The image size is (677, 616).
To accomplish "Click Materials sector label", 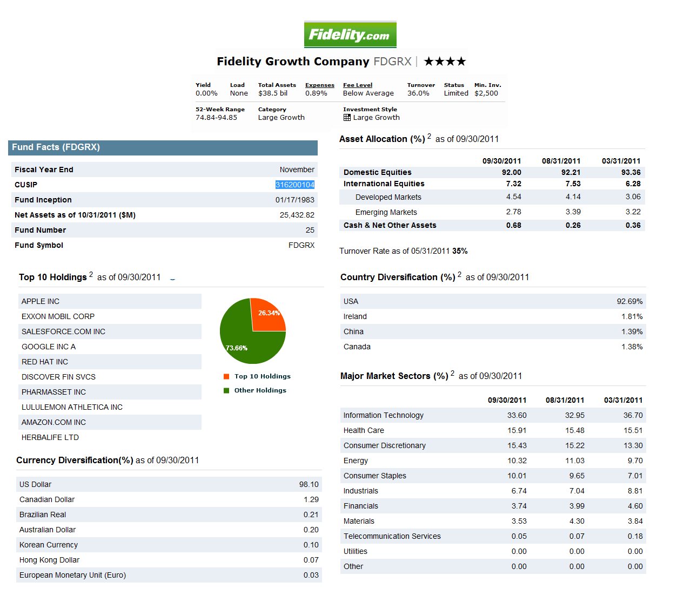I will pos(359,521).
